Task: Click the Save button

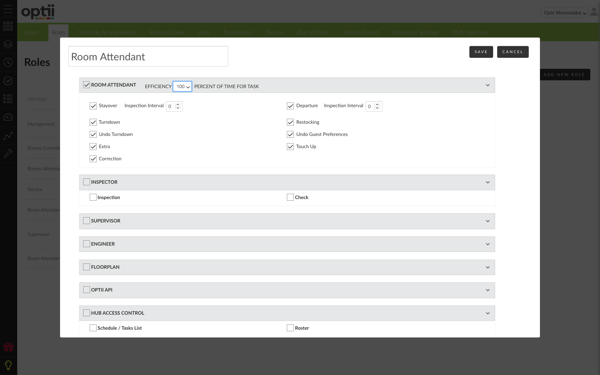Action: (481, 52)
